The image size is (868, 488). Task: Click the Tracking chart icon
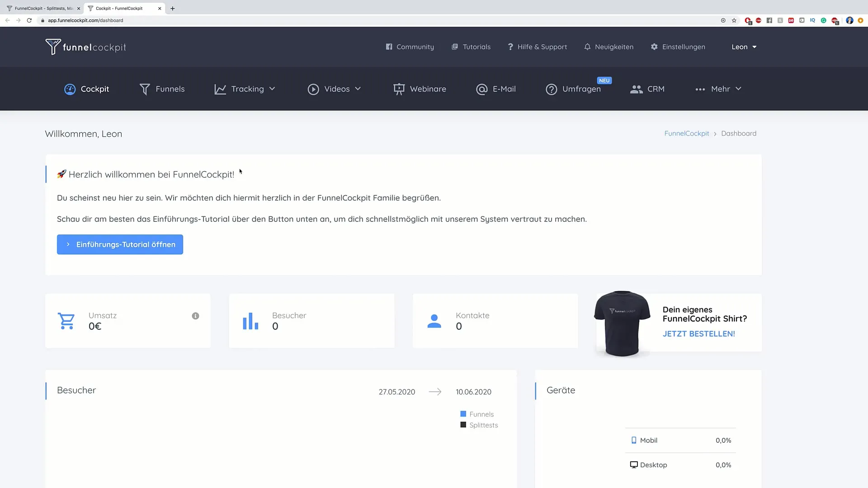click(x=220, y=89)
